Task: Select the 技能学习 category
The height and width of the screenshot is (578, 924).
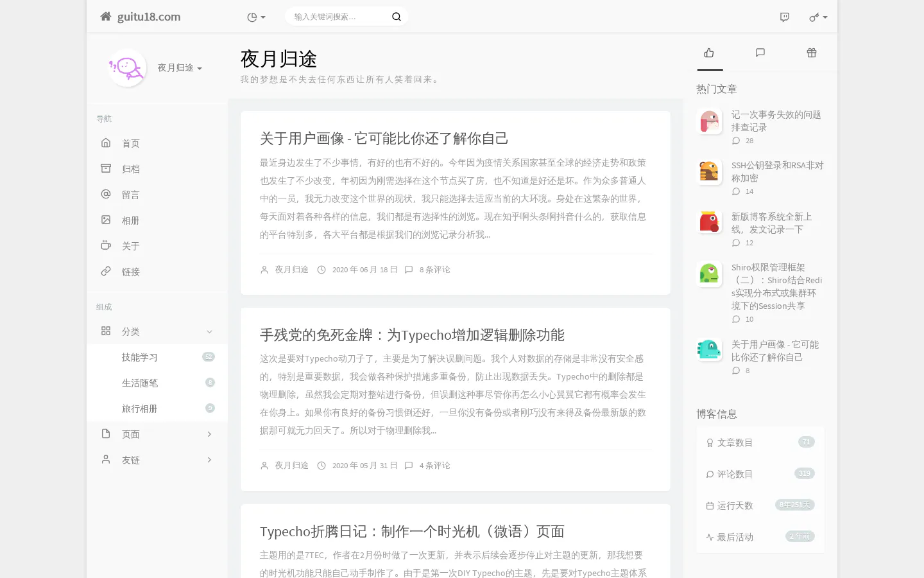Action: tap(157, 357)
